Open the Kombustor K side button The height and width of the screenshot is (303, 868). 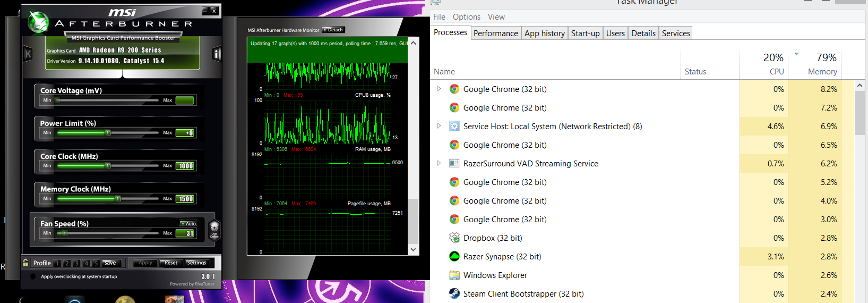(28, 54)
